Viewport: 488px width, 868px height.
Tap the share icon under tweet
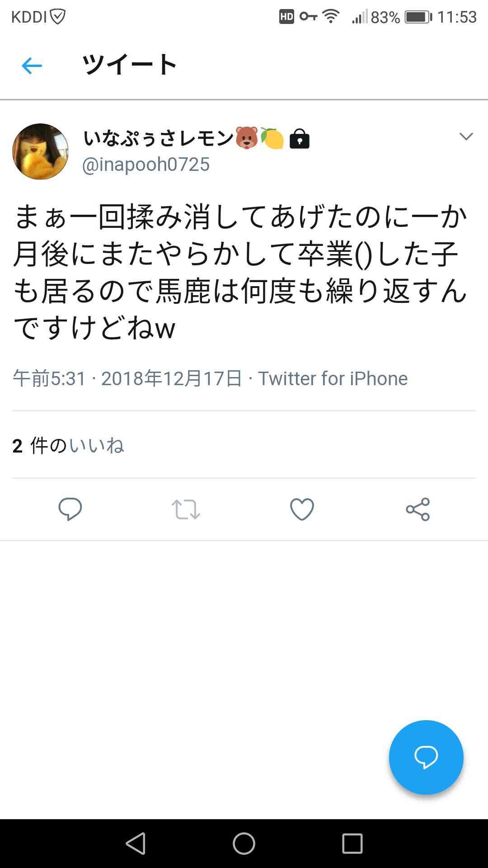[x=418, y=509]
